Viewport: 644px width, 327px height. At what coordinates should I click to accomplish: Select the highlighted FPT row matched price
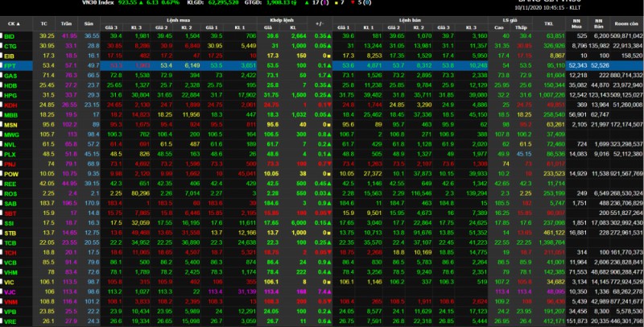[x=275, y=64]
